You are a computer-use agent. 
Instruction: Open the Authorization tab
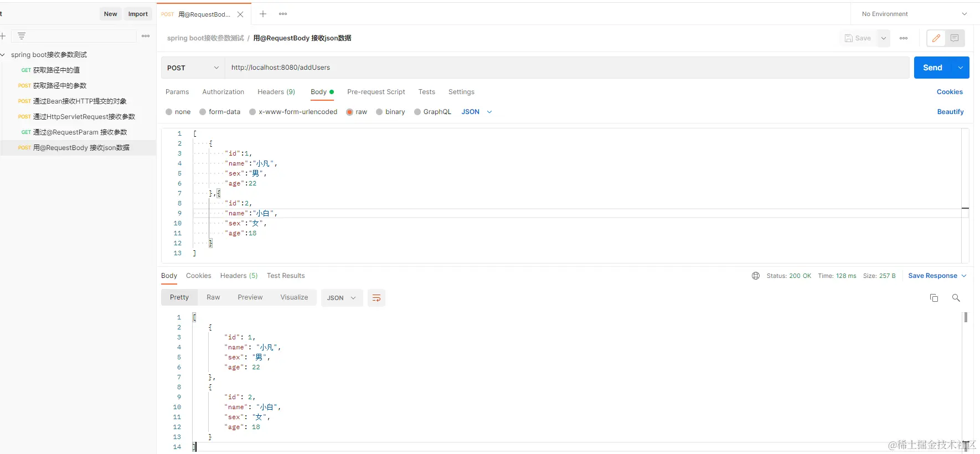pos(223,92)
